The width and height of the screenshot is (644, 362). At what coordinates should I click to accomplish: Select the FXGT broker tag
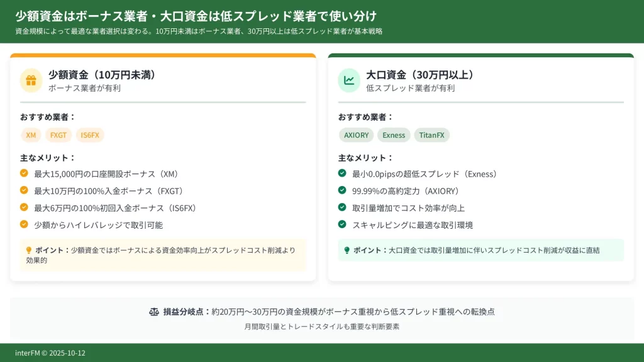(58, 135)
